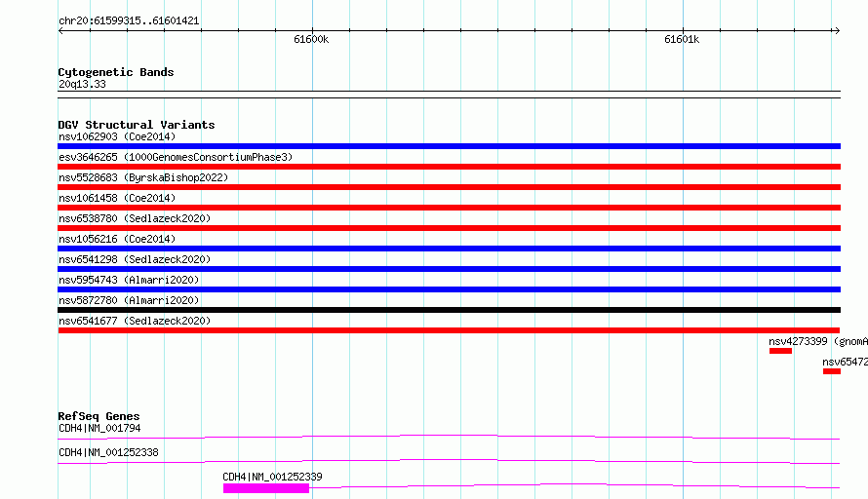This screenshot has height=499, width=868.
Task: Click the blue bar under nsv1056216
Action: tap(449, 249)
